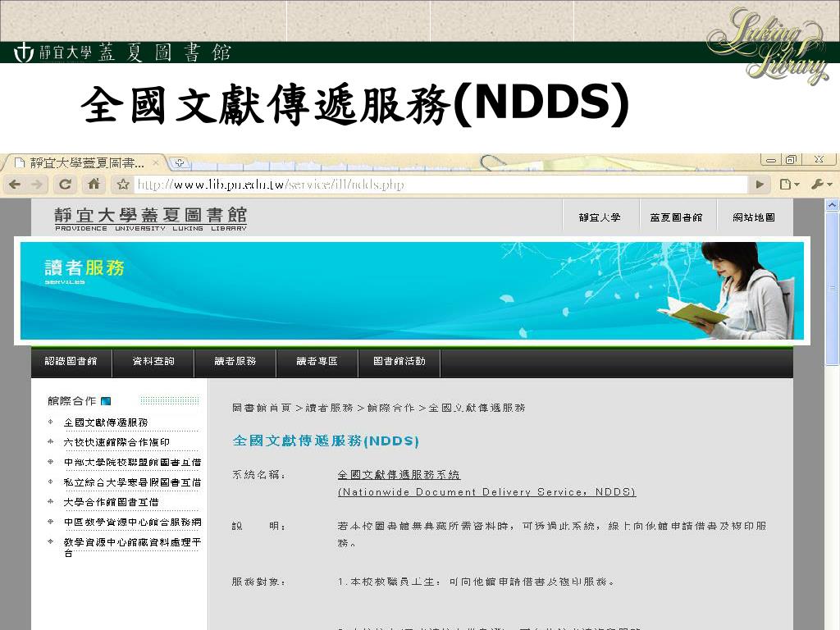Click the 系統名稱 label
Screen dimensions: 840x630
tap(258, 475)
